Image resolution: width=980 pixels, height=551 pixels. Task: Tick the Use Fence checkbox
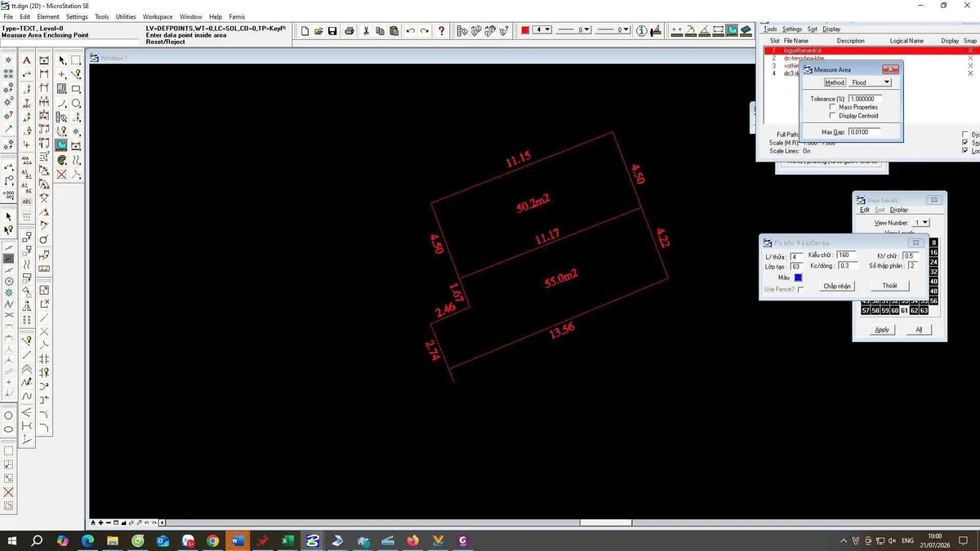[x=800, y=290]
